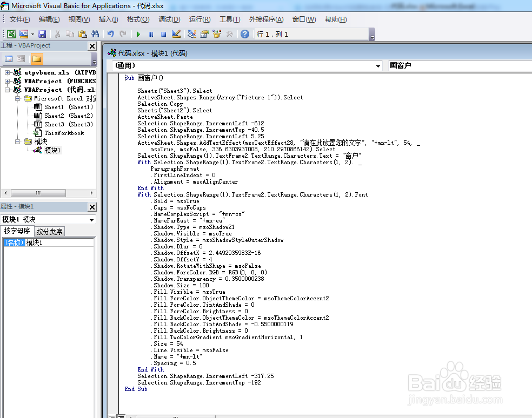The width and height of the screenshot is (532, 418).
Task: Click the View Microsoft Excel icon
Action: [11, 34]
